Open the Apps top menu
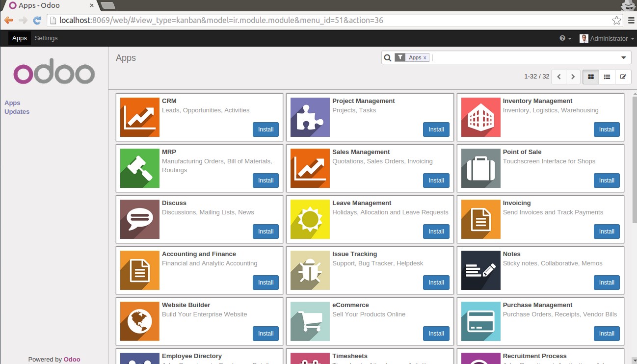The height and width of the screenshot is (364, 637). coord(20,38)
